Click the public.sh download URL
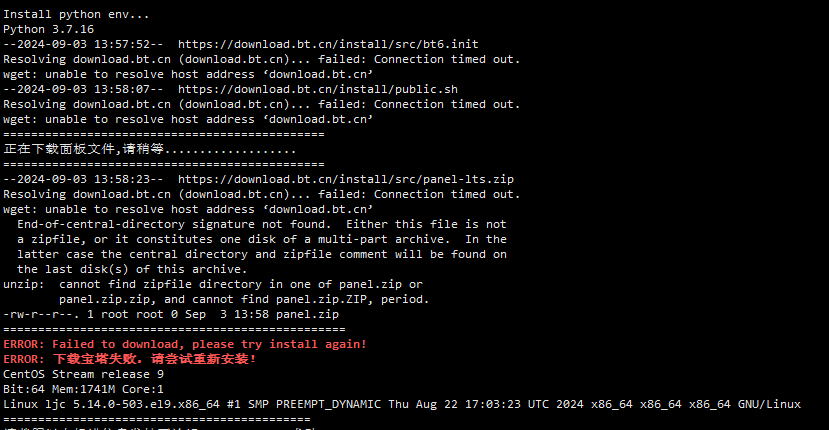This screenshot has height=430, width=829. click(x=318, y=89)
